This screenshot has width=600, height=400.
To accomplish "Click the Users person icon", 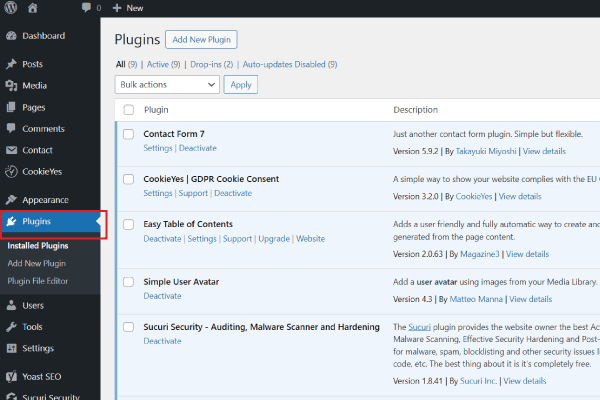I will click(x=11, y=305).
